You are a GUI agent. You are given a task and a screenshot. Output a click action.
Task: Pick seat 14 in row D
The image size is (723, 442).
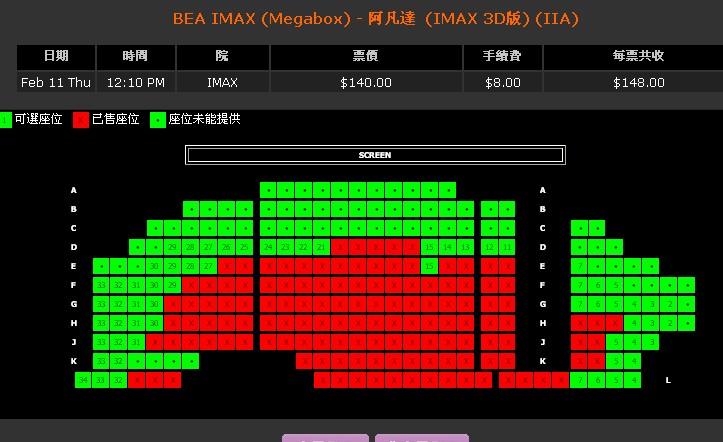tap(448, 247)
